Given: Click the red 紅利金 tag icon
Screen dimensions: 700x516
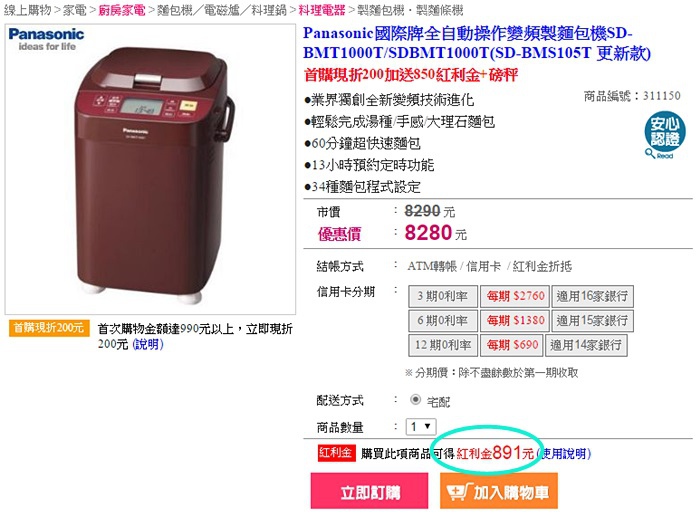Looking at the screenshot, I should point(337,453).
